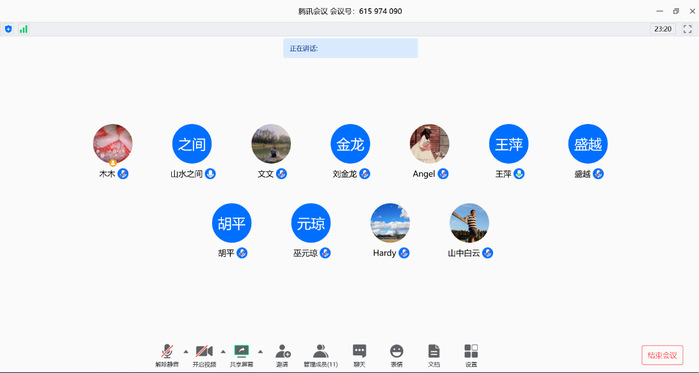The height and width of the screenshot is (373, 699).
Task: Click the host badge on 木木 avatar
Action: 113,163
